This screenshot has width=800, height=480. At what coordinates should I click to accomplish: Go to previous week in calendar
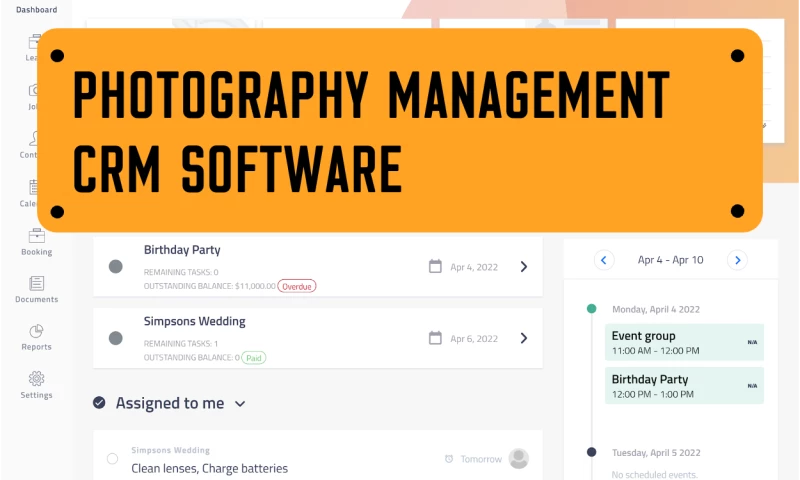pyautogui.click(x=604, y=260)
